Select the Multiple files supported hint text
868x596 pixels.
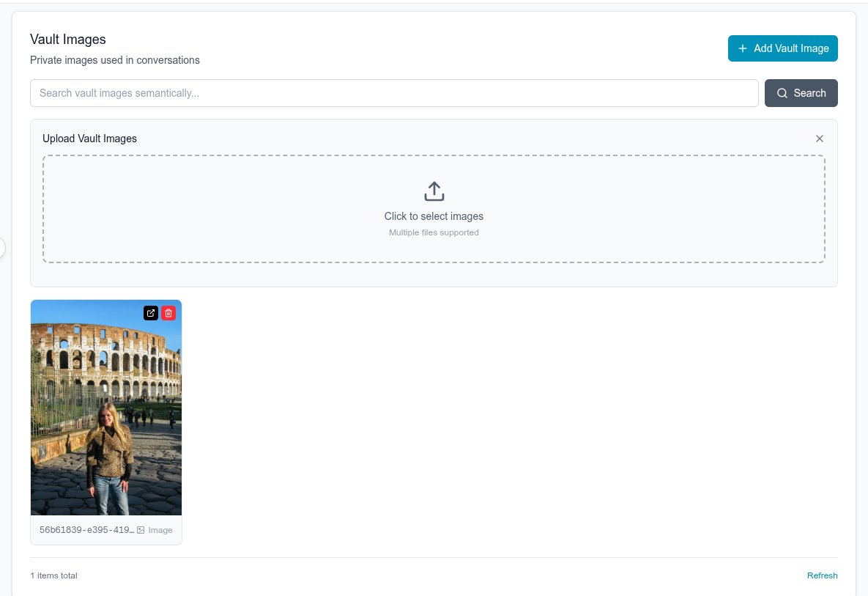point(434,232)
